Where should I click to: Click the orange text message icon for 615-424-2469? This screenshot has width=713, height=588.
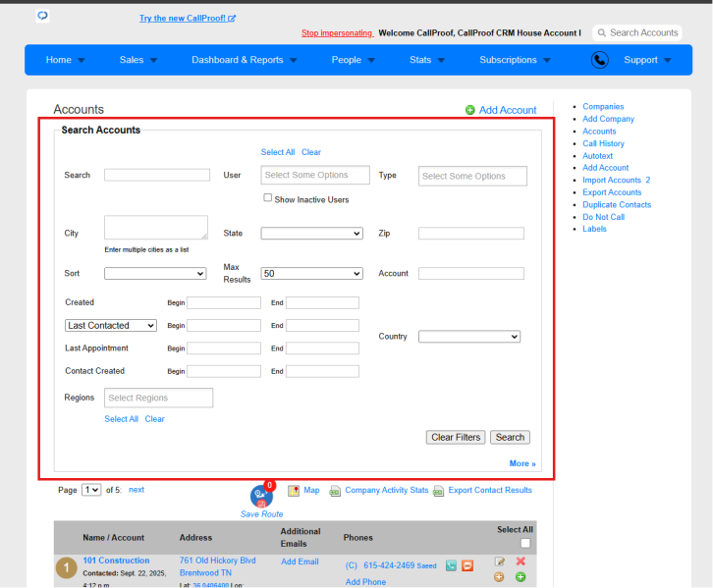pos(467,565)
